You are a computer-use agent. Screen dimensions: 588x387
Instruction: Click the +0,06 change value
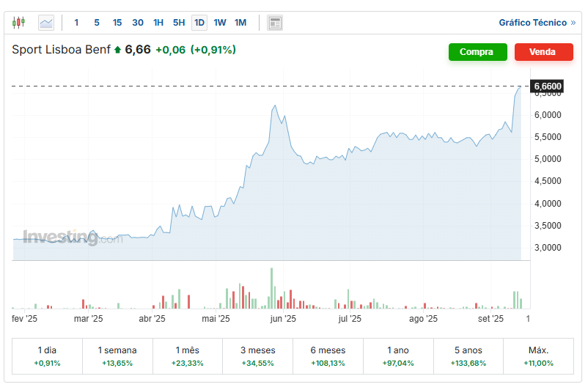coord(170,50)
